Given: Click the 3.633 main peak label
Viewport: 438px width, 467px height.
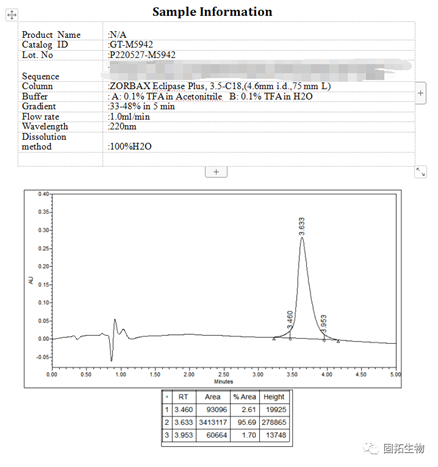Looking at the screenshot, I should click(x=301, y=226).
